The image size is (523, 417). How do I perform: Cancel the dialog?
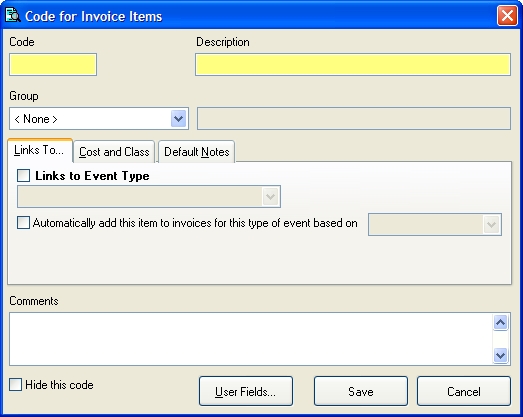464,391
